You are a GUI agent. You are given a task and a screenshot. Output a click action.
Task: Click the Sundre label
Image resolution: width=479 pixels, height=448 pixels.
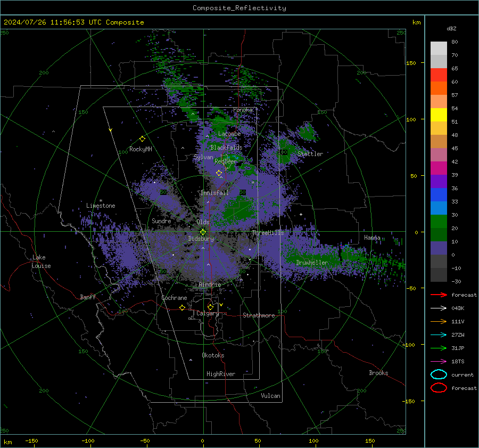(161, 221)
